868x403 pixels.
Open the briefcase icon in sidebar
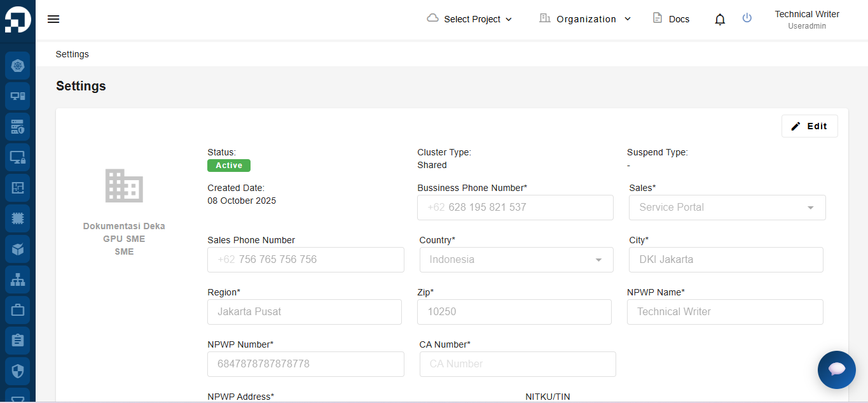point(18,310)
